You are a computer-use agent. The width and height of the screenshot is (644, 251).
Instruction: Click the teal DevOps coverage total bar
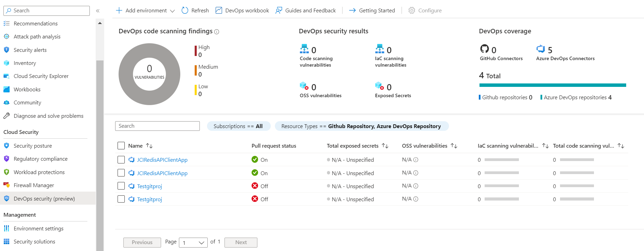click(552, 85)
